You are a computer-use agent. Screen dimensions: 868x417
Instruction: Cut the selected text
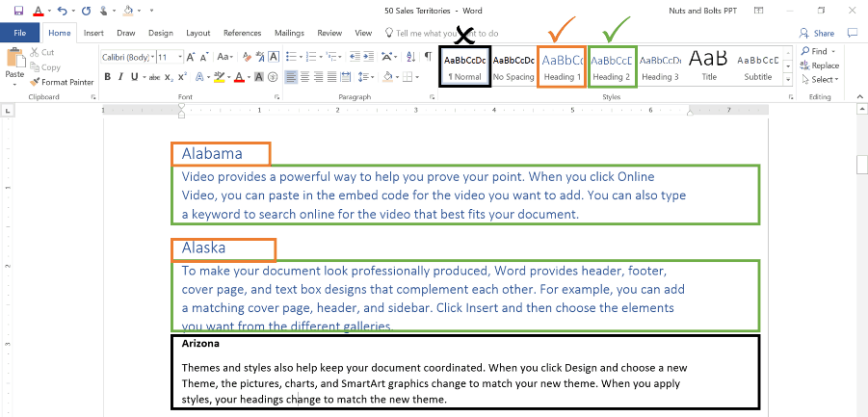tap(42, 52)
